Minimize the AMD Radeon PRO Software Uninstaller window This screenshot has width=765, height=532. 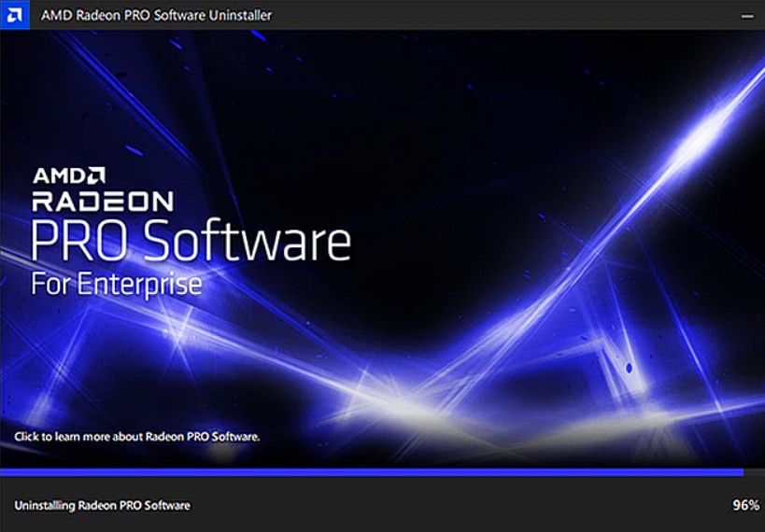(x=747, y=16)
